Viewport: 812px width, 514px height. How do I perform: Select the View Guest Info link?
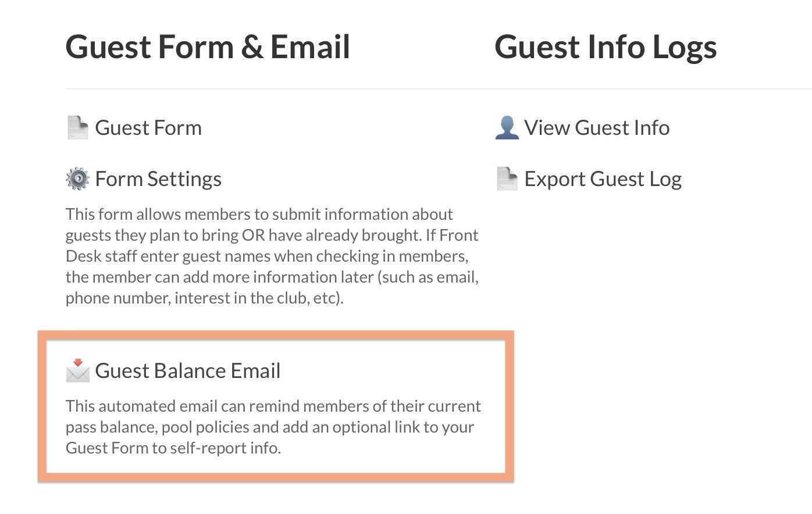597,128
